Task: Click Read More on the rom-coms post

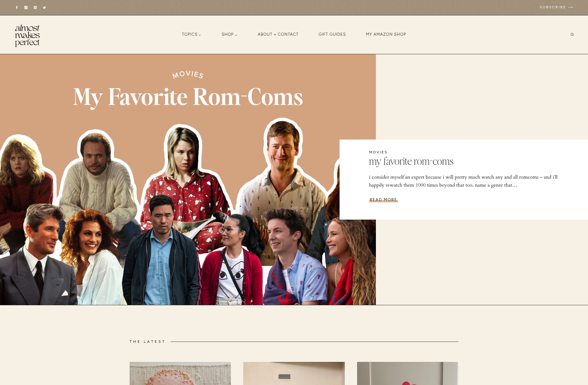Action: coord(383,200)
